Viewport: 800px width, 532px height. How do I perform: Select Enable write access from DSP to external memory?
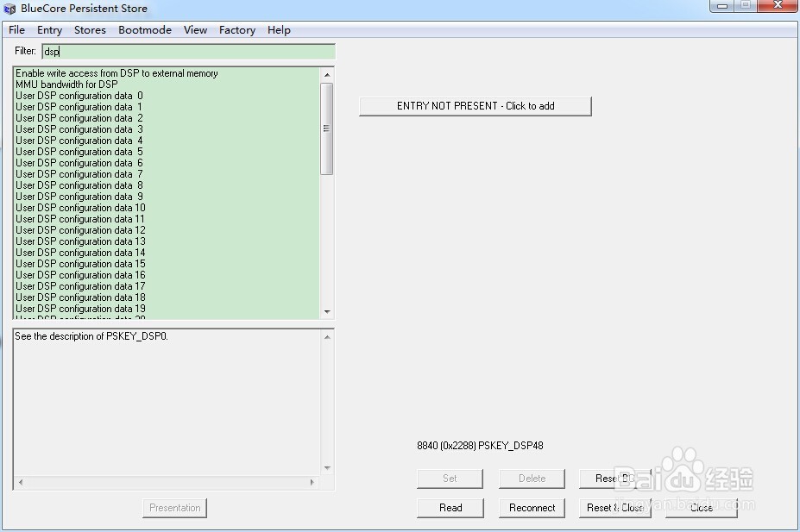(x=167, y=73)
